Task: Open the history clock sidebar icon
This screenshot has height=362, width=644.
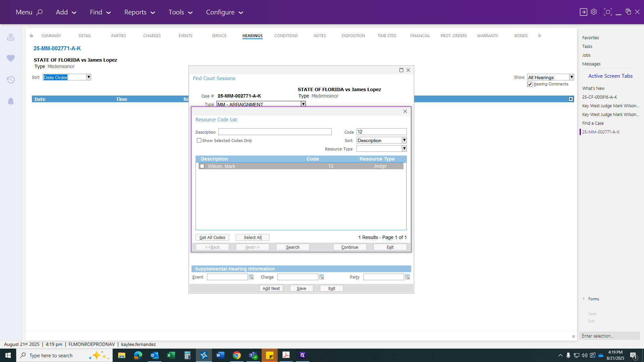Action: pos(11,80)
